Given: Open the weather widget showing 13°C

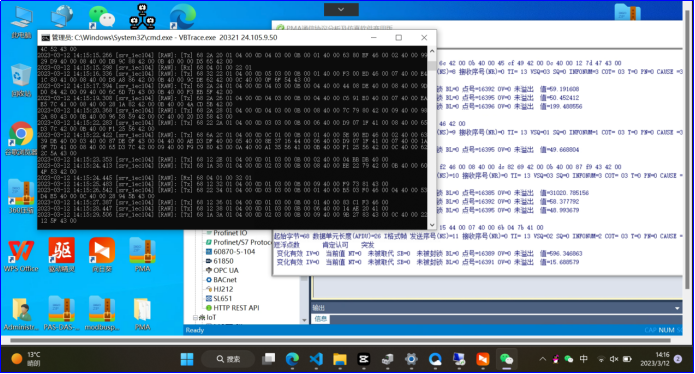Looking at the screenshot, I should (26, 359).
